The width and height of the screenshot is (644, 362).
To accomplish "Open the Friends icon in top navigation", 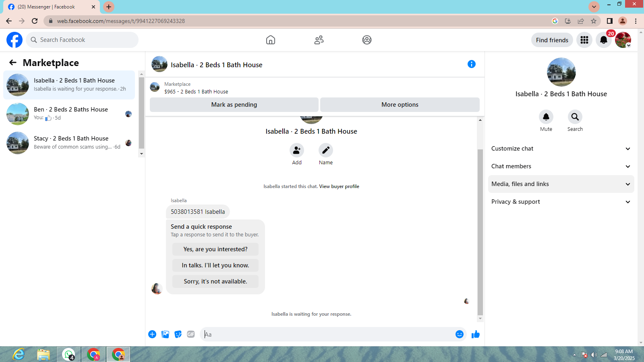I will (319, 40).
